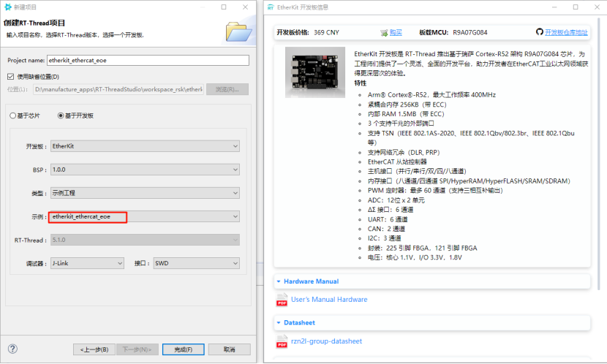Click the Browse button
607x364 pixels.
[x=227, y=89]
